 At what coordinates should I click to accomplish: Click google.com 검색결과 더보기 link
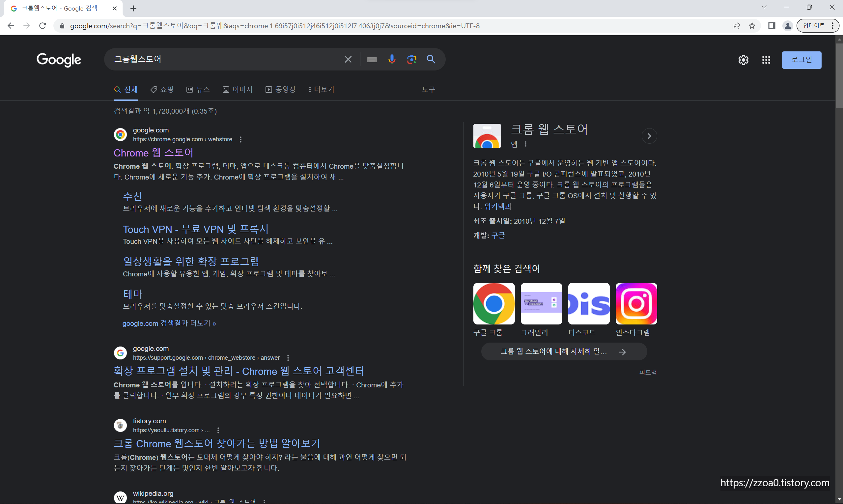[x=169, y=323]
